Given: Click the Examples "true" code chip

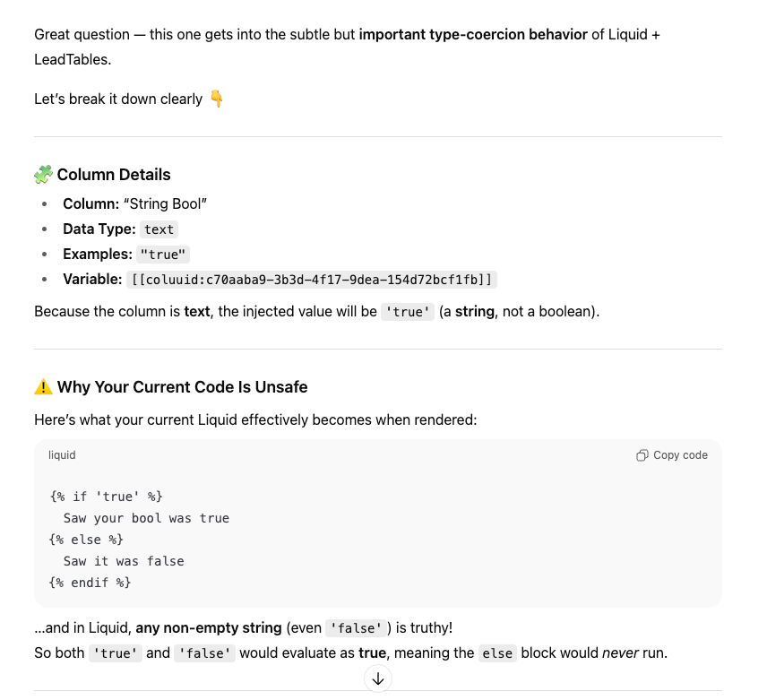Looking at the screenshot, I should point(164,255).
